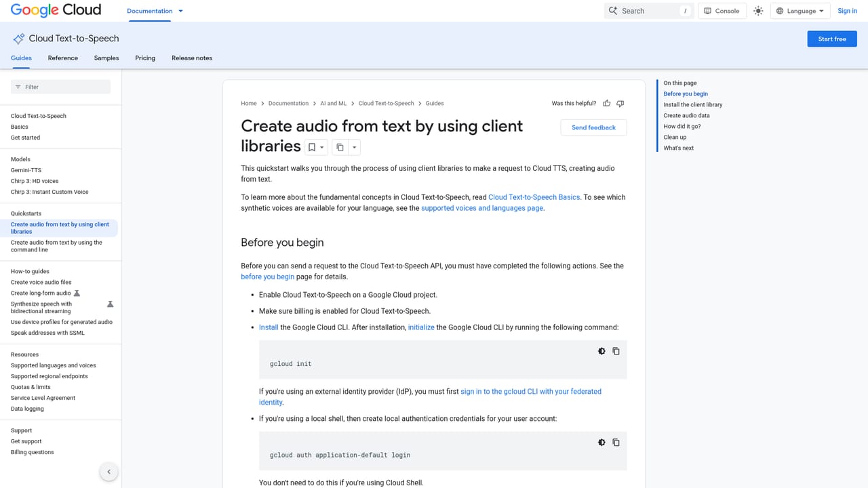The image size is (868, 488).
Task: Open Create voice audio files guide
Action: coord(41,283)
